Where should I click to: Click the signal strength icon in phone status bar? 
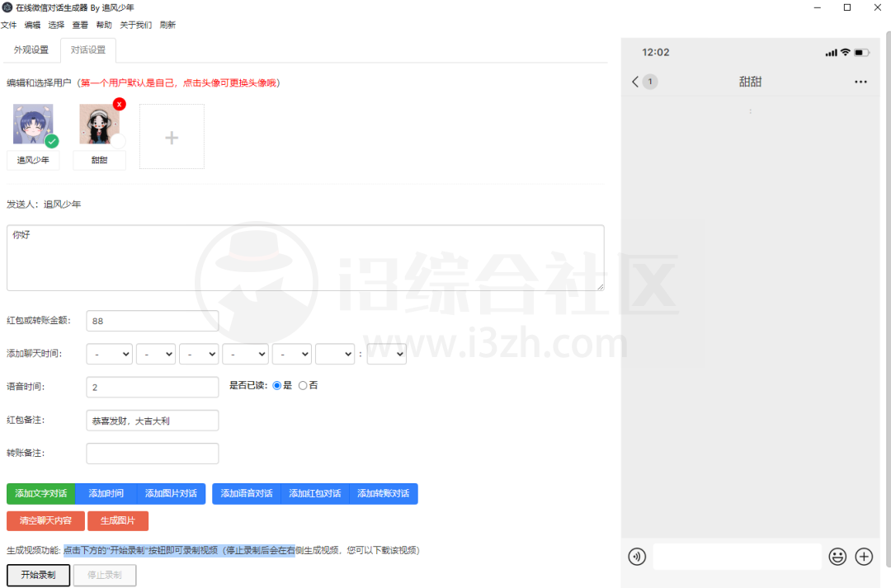[x=832, y=53]
